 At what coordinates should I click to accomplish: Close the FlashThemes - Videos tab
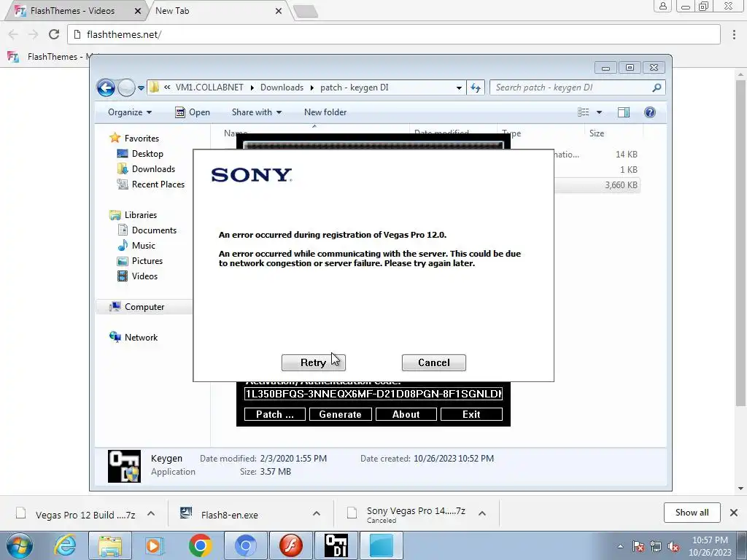point(138,11)
